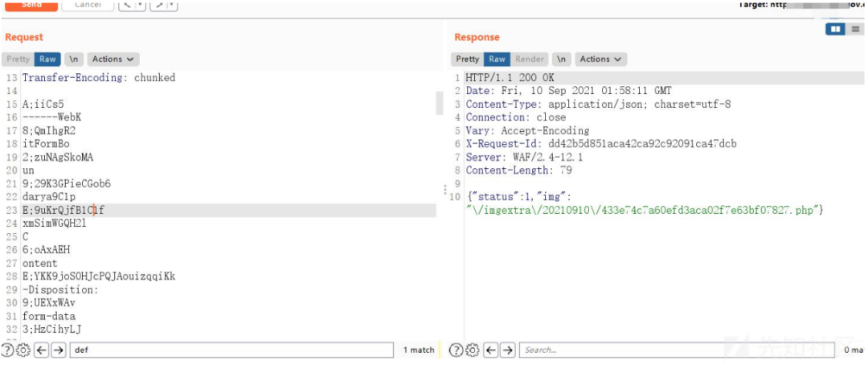The height and width of the screenshot is (365, 868).
Task: Open the Request Actions dropdown
Action: tap(113, 59)
